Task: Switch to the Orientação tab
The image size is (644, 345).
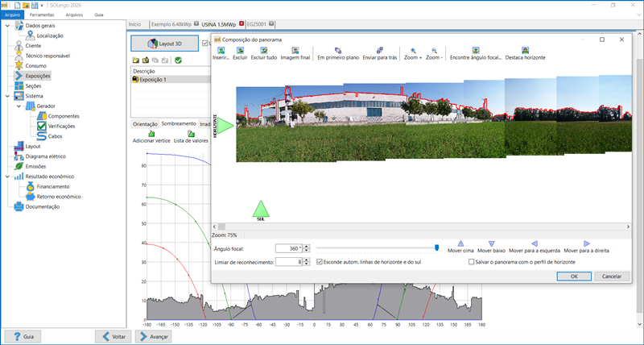Action: coord(145,123)
